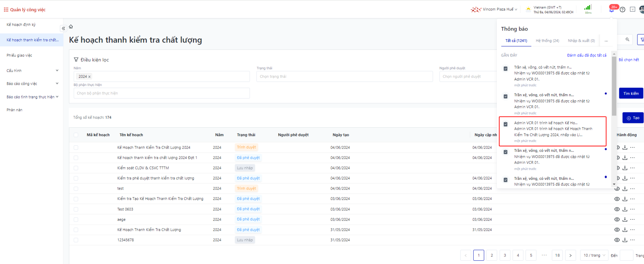Open the help question mark icon

[x=622, y=10]
